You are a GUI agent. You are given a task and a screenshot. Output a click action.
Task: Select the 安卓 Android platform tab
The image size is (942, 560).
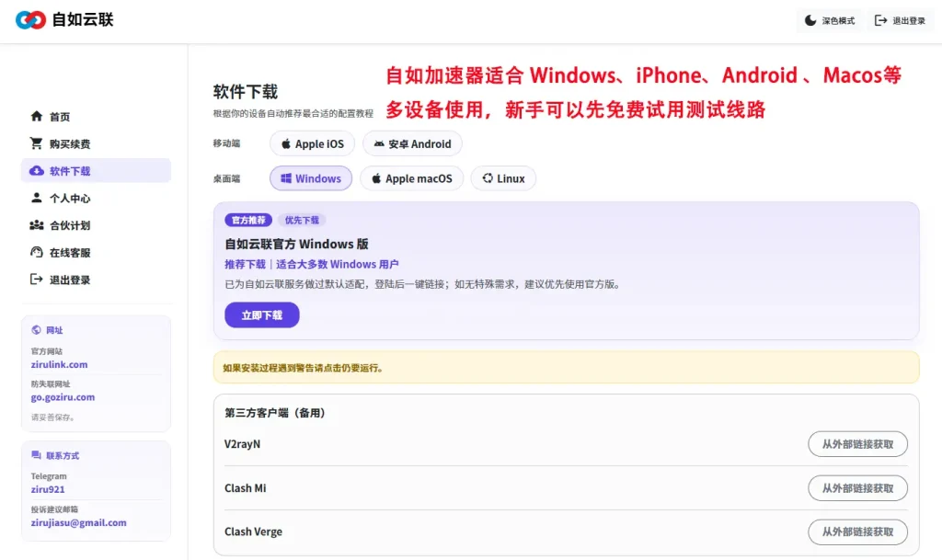[412, 144]
